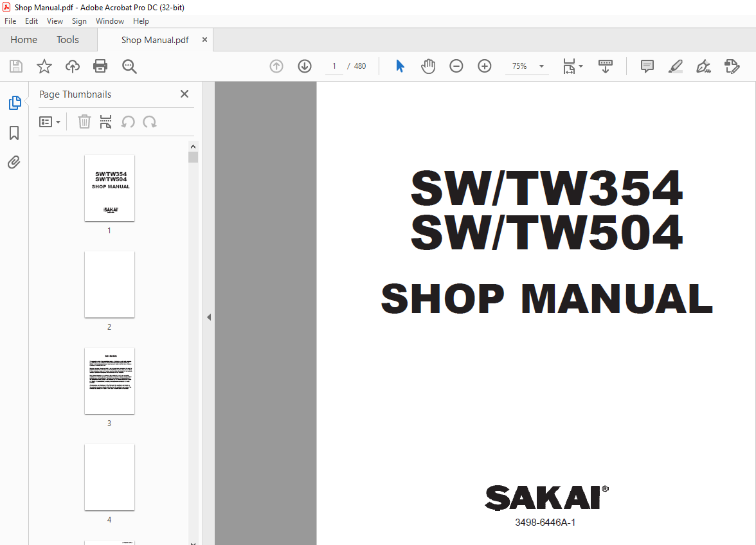This screenshot has height=545, width=756.
Task: Click the Stamp tool icon
Action: pos(732,66)
